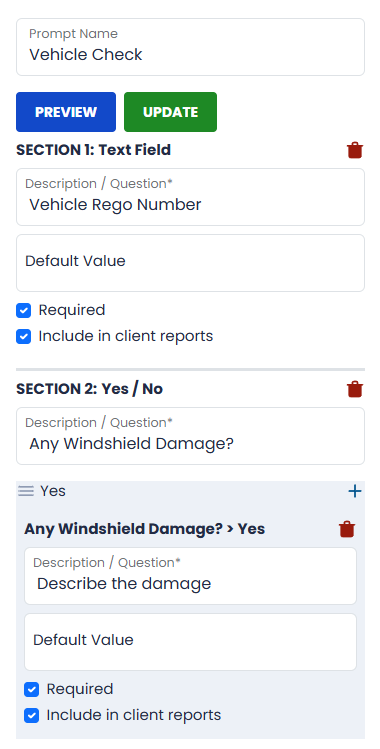The height and width of the screenshot is (749, 380).
Task: Toggle Include in client reports for Describe the damage
Action: tap(32, 716)
